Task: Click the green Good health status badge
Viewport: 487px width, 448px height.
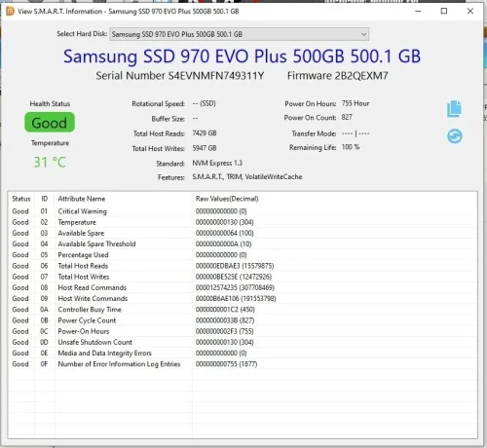Action: click(50, 123)
